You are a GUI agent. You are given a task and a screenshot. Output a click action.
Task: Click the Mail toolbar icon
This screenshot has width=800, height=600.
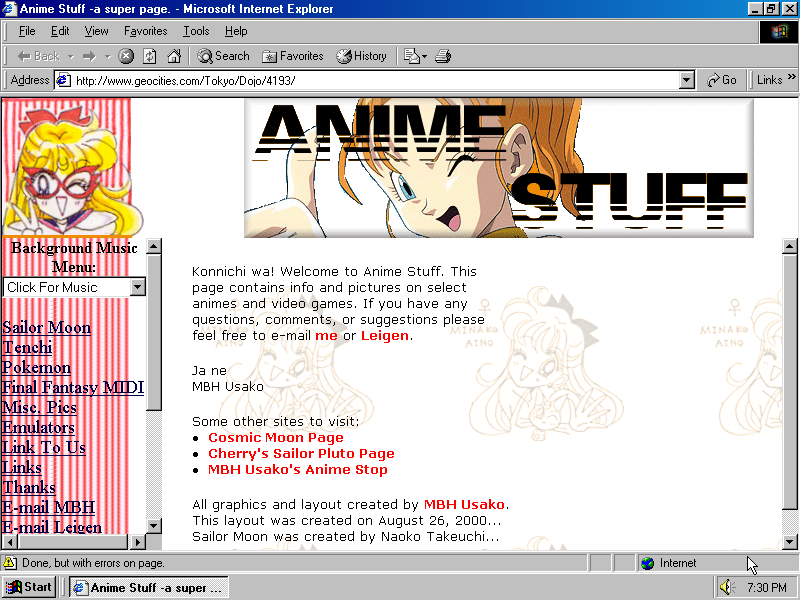(415, 56)
